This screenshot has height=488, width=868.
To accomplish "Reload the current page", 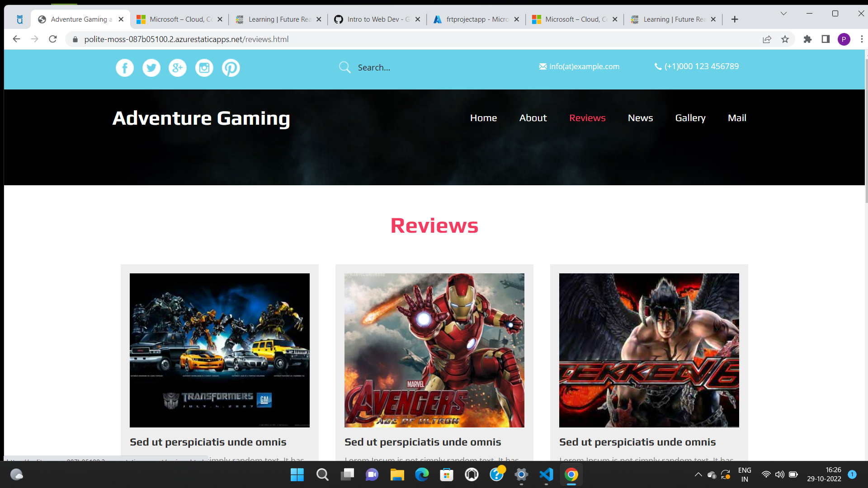I will tap(53, 39).
